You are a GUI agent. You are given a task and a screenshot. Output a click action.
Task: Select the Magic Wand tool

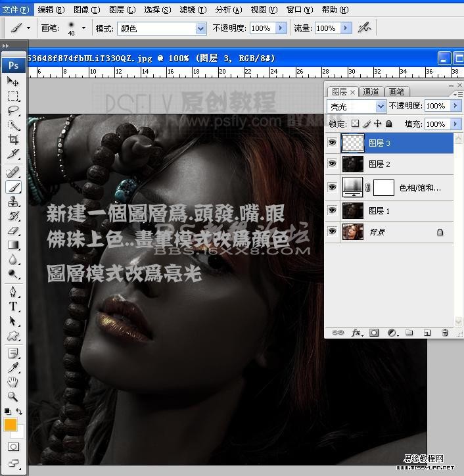pos(12,125)
